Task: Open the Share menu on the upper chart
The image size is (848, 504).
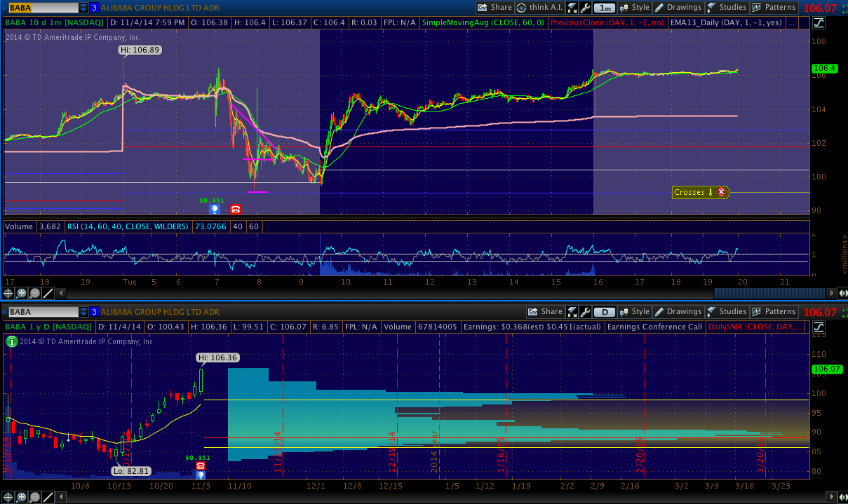Action: coord(494,8)
